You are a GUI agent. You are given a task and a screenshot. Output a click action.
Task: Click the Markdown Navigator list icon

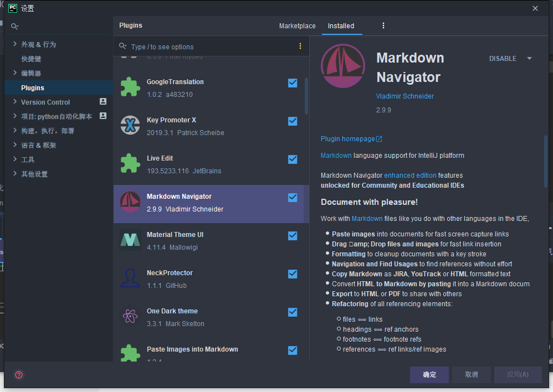(130, 202)
